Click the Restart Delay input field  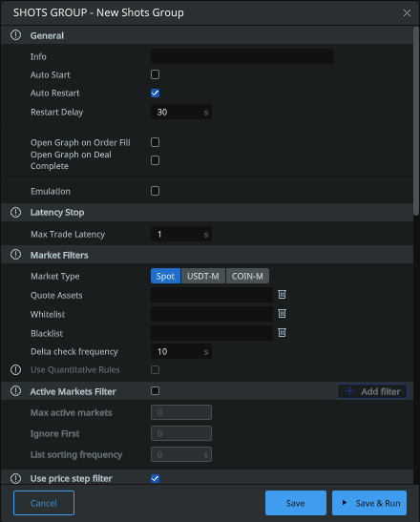181,112
